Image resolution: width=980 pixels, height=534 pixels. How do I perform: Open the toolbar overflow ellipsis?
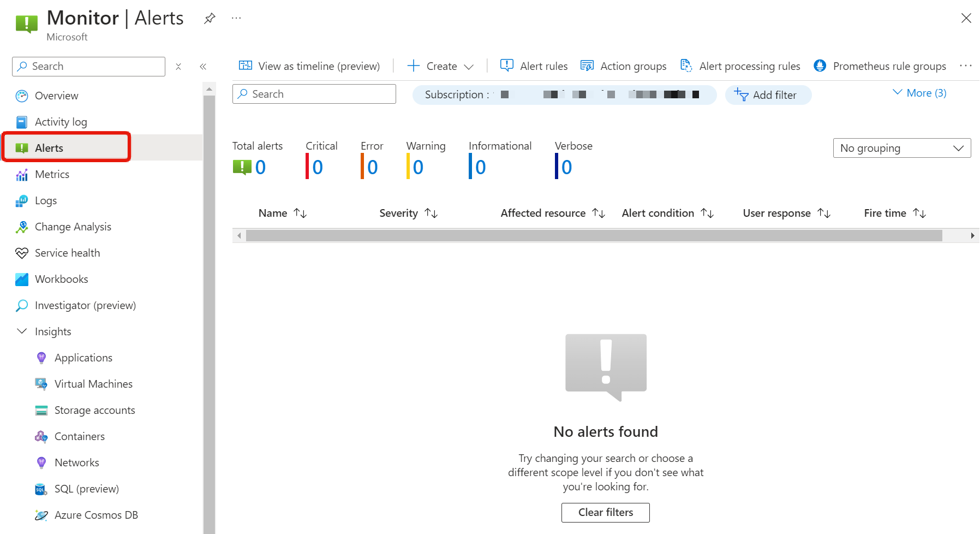pyautogui.click(x=966, y=66)
